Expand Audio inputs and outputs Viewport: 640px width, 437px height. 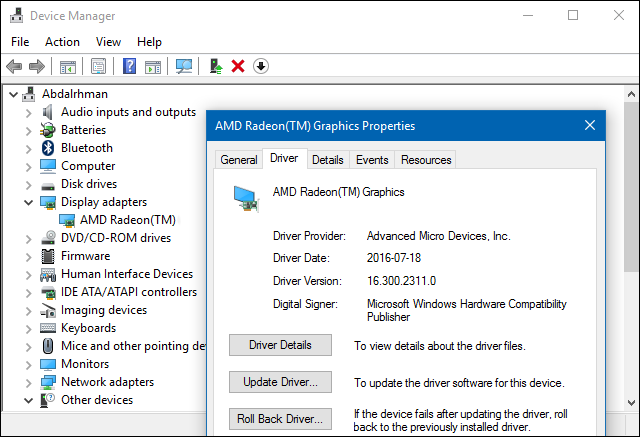pos(29,113)
